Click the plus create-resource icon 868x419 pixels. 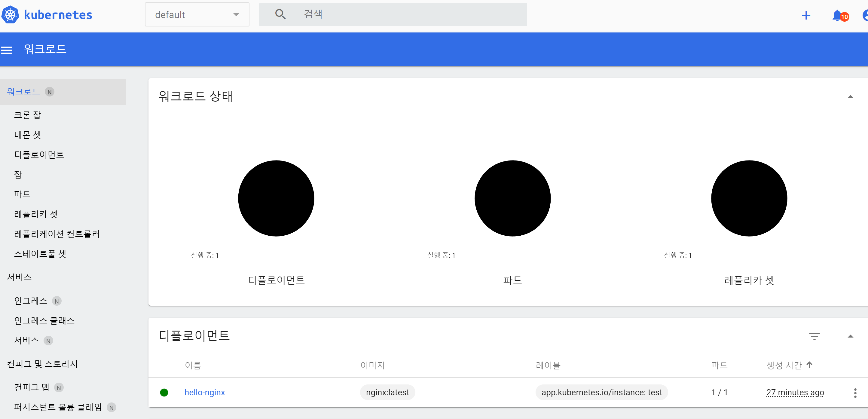[806, 16]
